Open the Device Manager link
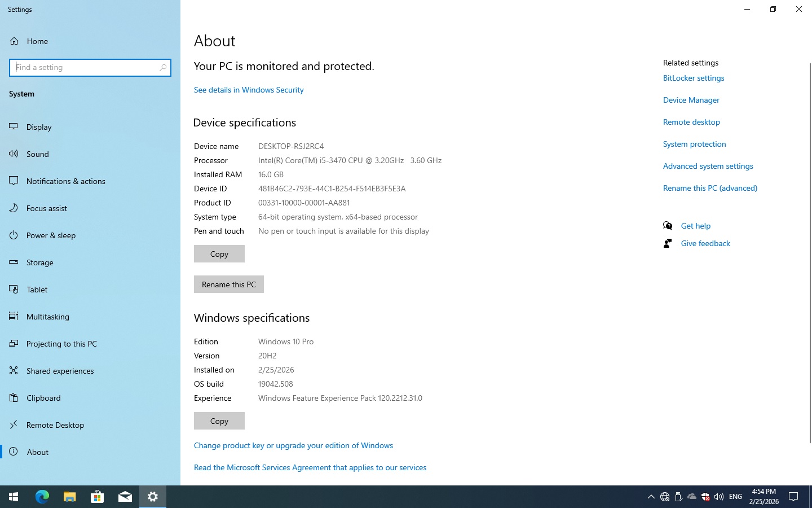This screenshot has width=812, height=508. 691,100
